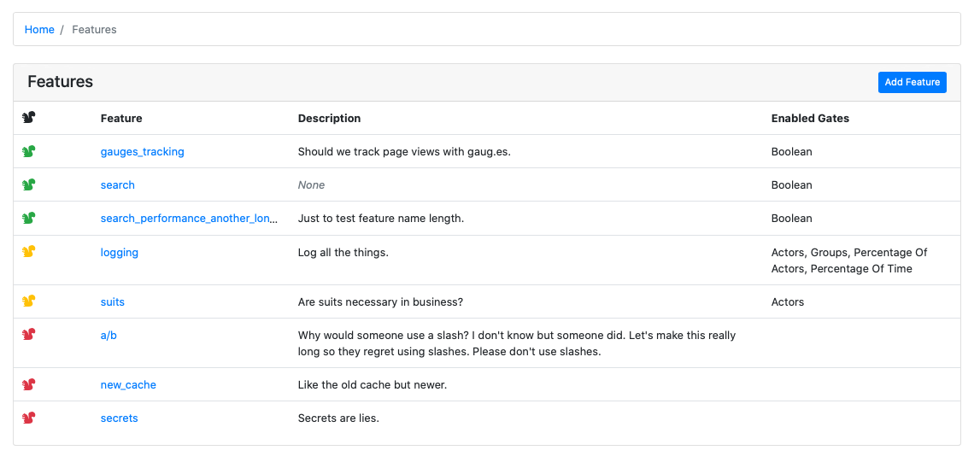Click the Enabled Gates column header
This screenshot has height=468, width=980.
pyautogui.click(x=810, y=118)
